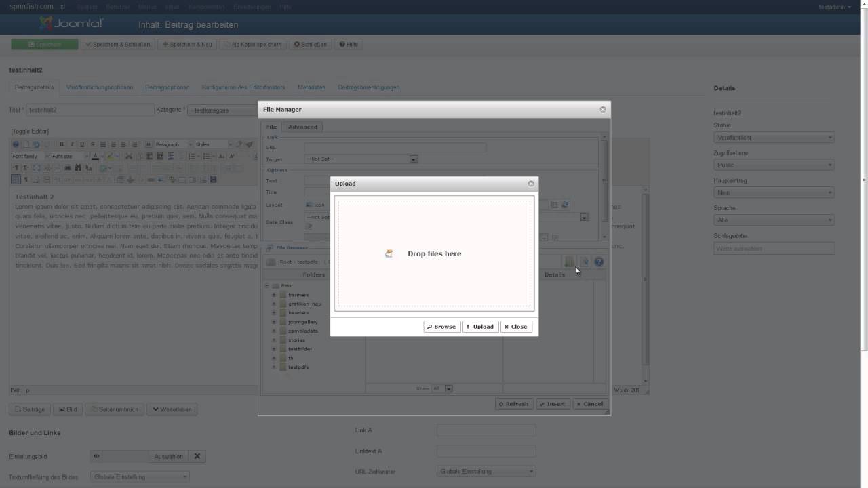The image size is (868, 488).
Task: Click the URL input field in File Manager
Action: tap(395, 147)
